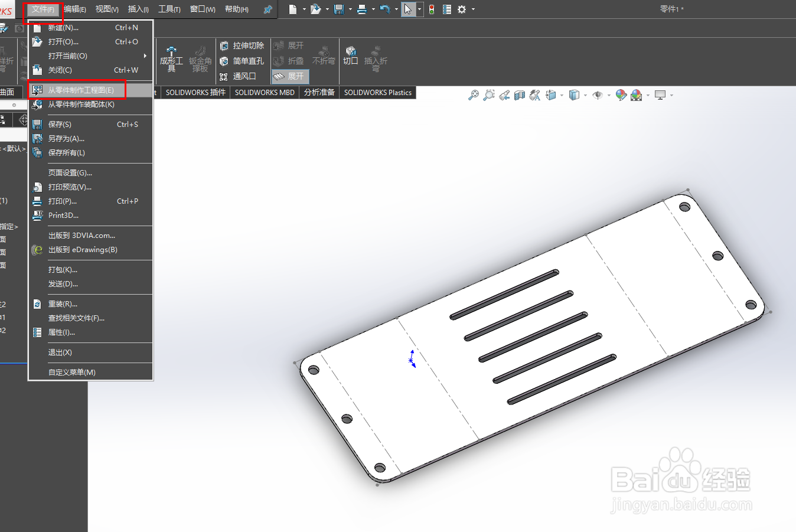796x532 pixels.
Task: Switch to the SOLIDWORKS 插件 tab
Action: coord(195,92)
